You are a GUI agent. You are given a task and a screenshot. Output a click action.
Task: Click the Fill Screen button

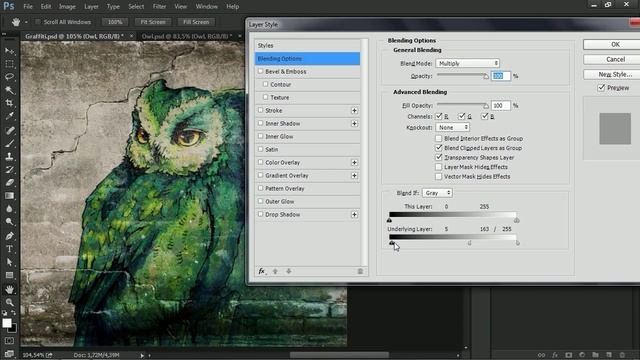pyautogui.click(x=196, y=22)
